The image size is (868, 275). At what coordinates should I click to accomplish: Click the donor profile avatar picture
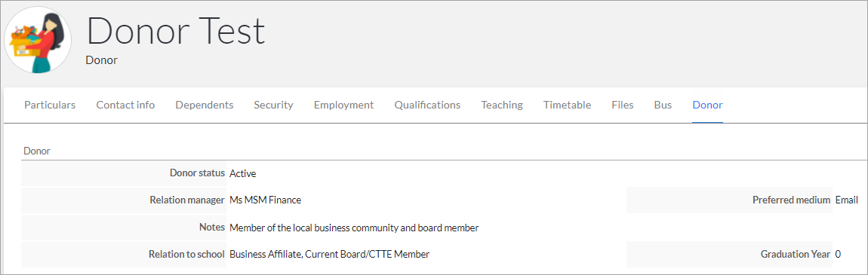(x=38, y=40)
